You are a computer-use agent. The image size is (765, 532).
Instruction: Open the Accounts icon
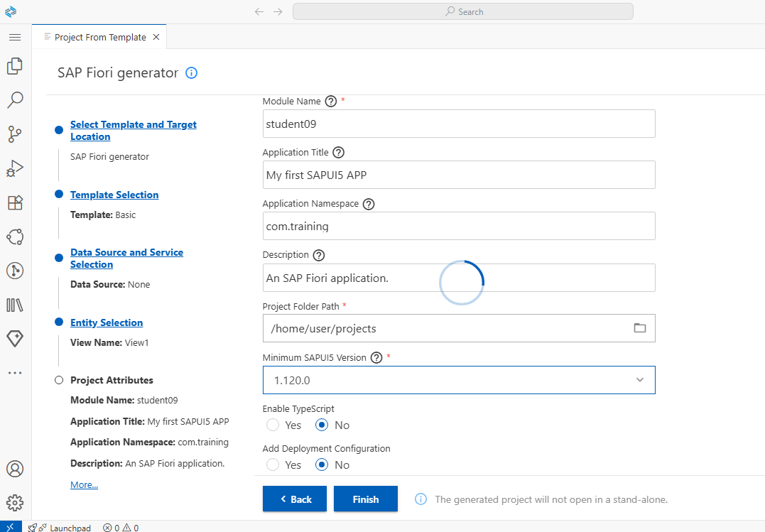pos(15,469)
